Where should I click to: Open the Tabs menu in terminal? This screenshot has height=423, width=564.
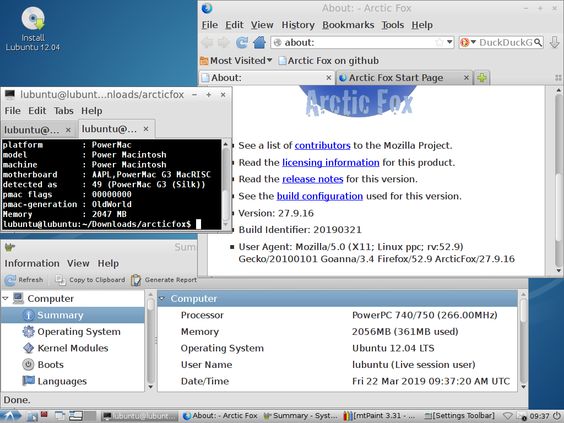64,111
